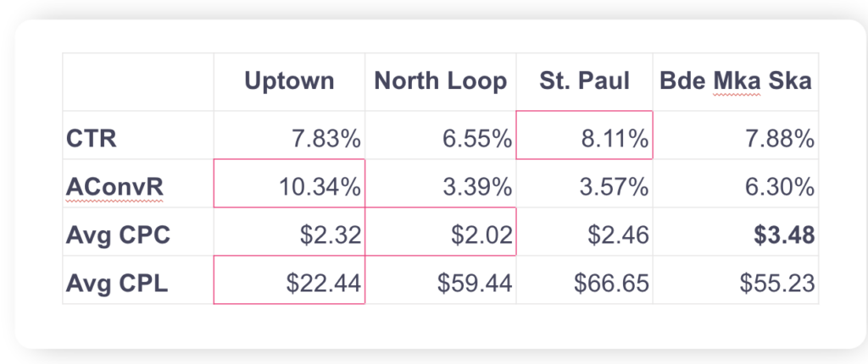The height and width of the screenshot is (364, 868).
Task: Select the AConvR row label
Action: (x=104, y=185)
